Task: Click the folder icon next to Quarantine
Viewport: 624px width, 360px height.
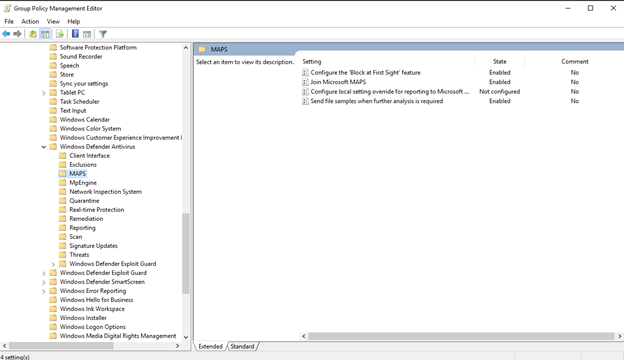Action: [x=62, y=200]
